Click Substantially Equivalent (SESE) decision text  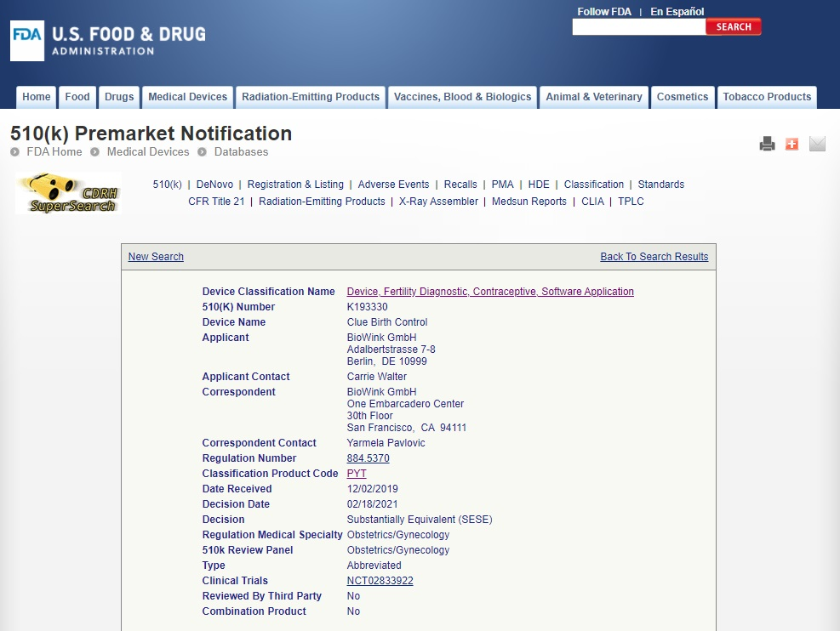[x=420, y=520]
